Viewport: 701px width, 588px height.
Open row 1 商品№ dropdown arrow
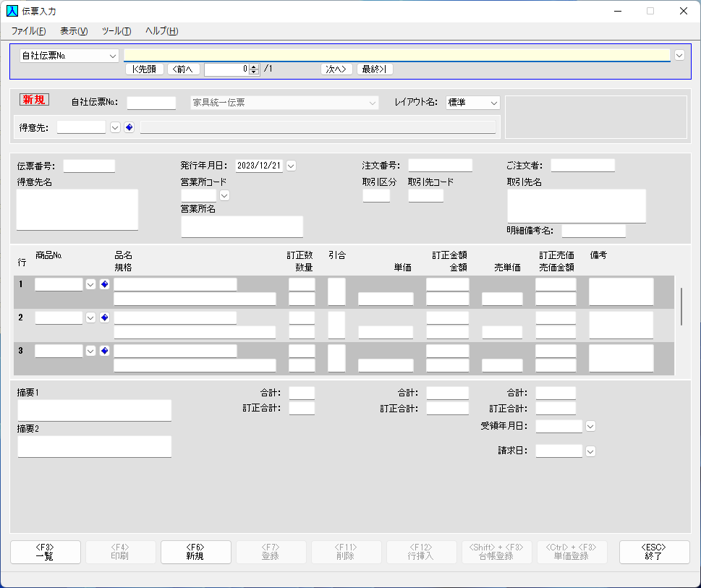[x=90, y=284]
